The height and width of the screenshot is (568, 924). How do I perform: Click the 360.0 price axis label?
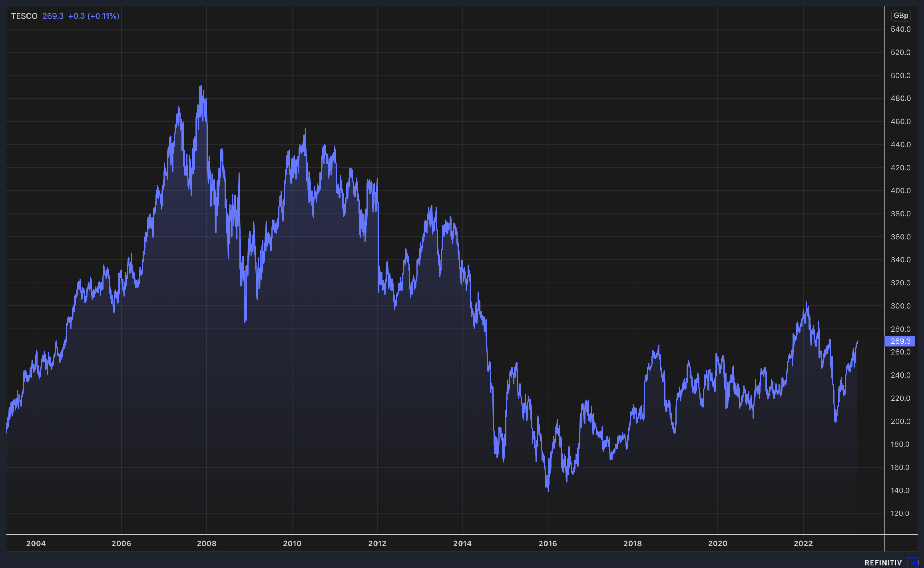[x=901, y=237]
